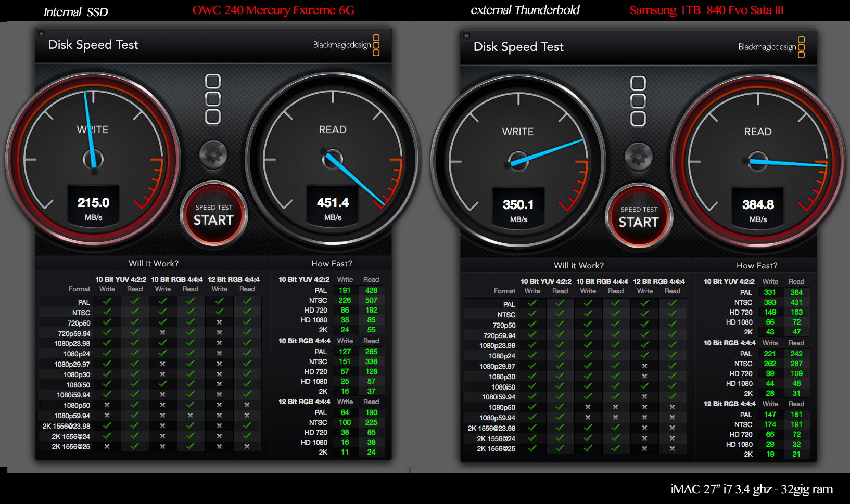Select the "How Fast?" heading, Thunderbolt window
This screenshot has width=850, height=504.
click(757, 266)
